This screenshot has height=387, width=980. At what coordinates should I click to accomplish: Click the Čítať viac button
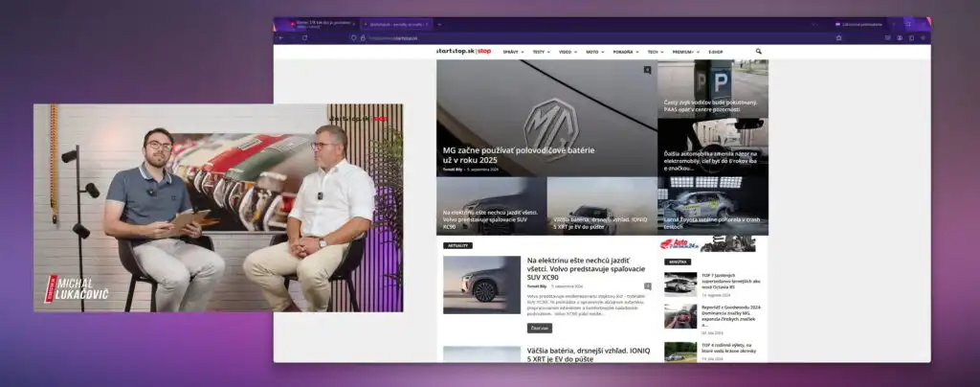(540, 329)
